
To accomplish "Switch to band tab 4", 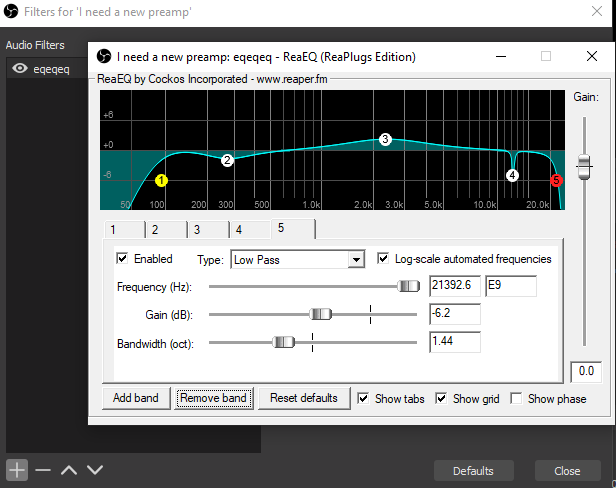I will coord(250,229).
